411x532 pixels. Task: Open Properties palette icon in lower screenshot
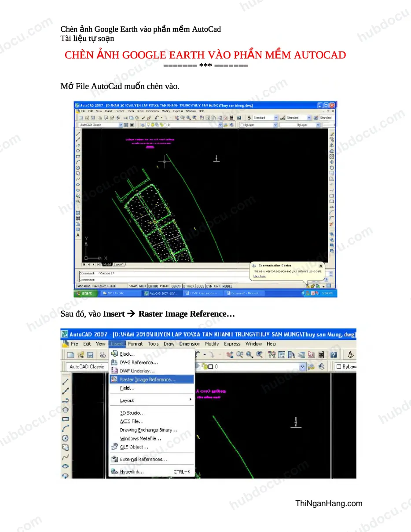(272, 354)
